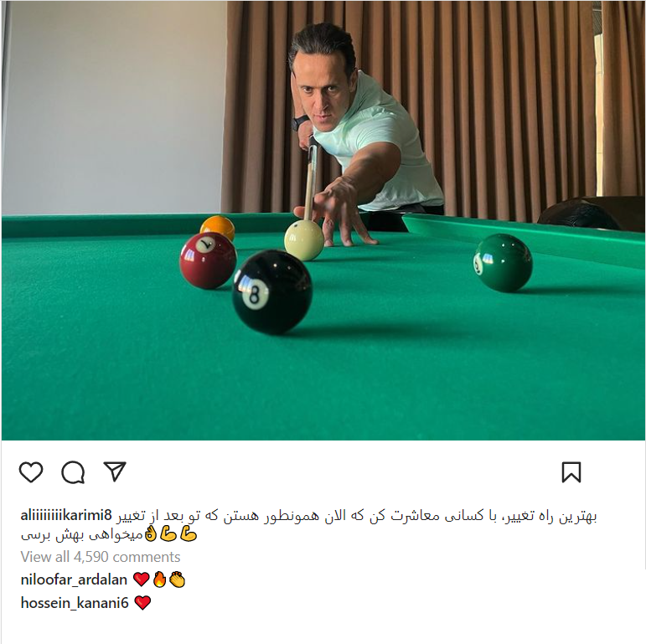Click the OK hand emoji in the caption

pyautogui.click(x=150, y=534)
